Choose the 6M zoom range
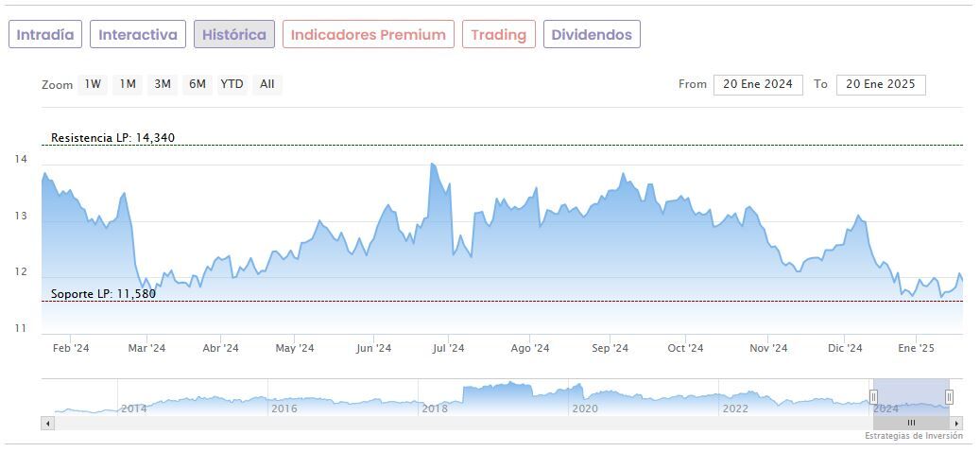Screen dimensions: 980x452 click(198, 84)
